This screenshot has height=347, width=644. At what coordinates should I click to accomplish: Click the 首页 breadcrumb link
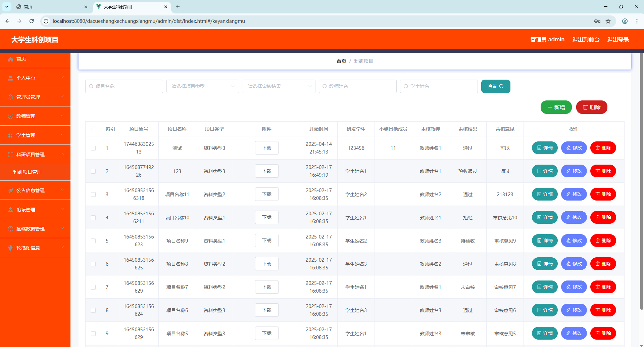[341, 61]
